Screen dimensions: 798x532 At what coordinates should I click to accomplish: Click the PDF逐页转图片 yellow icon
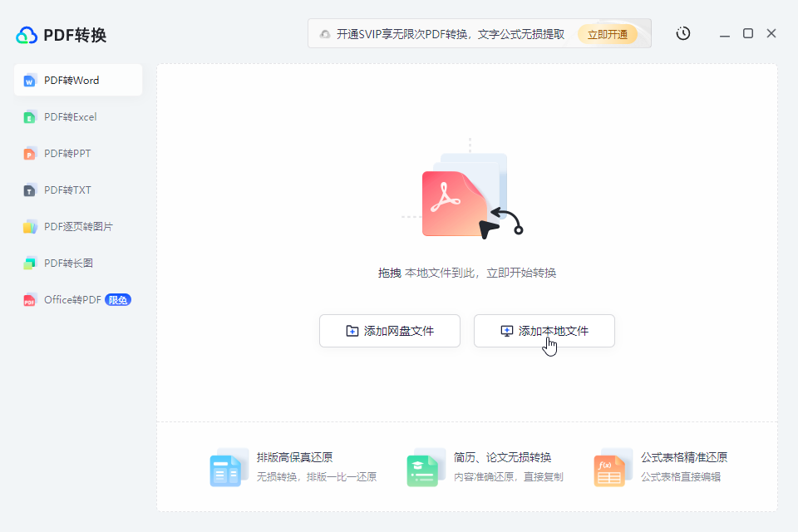30,227
